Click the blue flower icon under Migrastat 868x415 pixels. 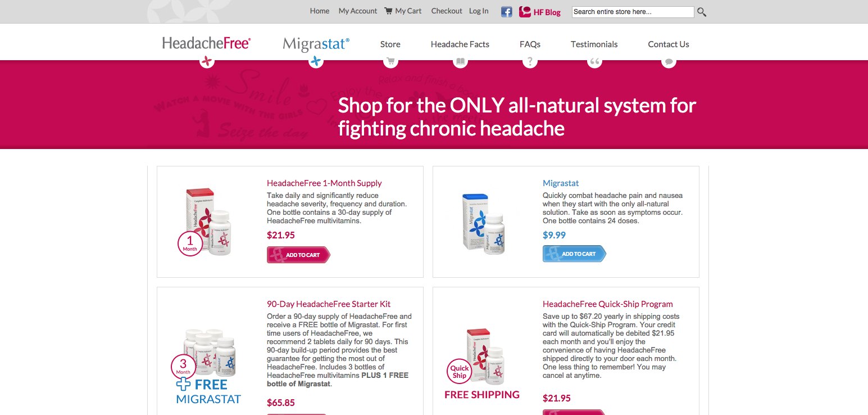tap(316, 61)
